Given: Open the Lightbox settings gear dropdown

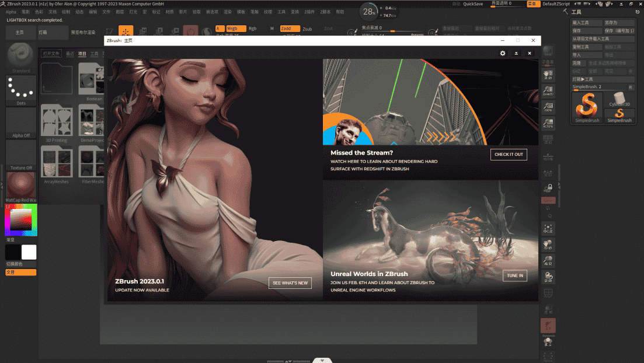Looking at the screenshot, I should (x=503, y=53).
